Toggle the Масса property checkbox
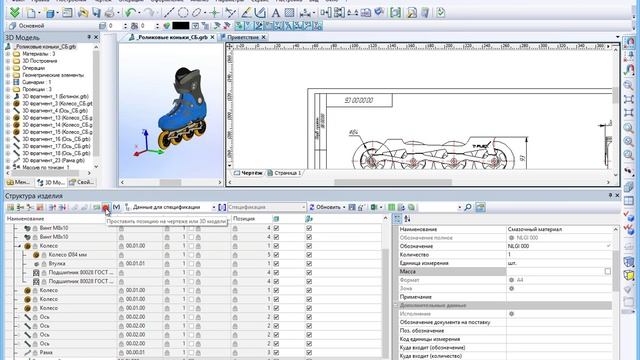 pyautogui.click(x=608, y=271)
